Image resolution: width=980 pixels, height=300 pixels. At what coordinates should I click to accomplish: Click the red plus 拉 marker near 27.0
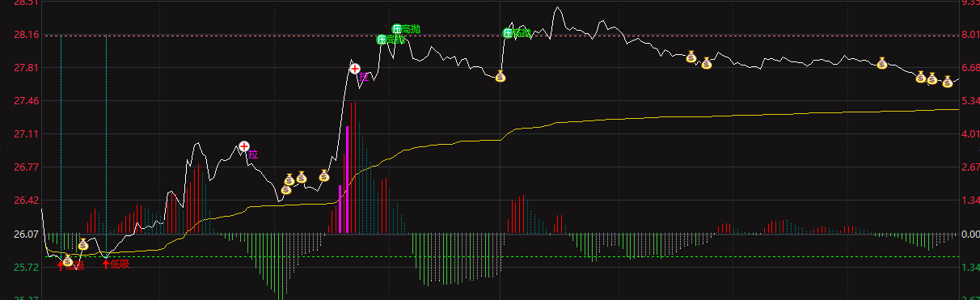point(244,146)
